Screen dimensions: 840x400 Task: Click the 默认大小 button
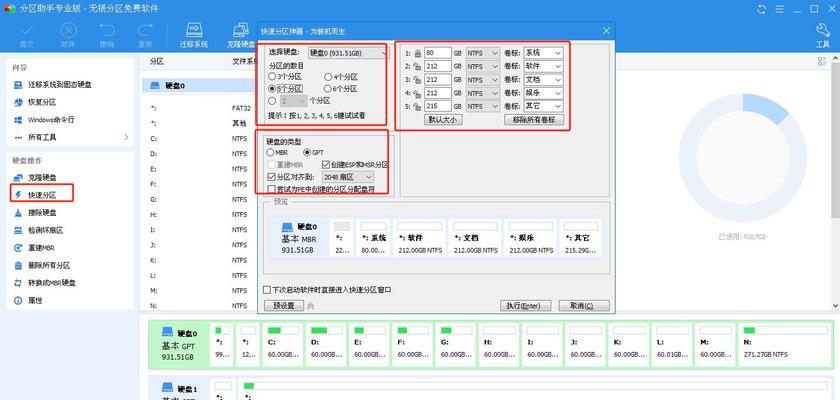[x=443, y=119]
